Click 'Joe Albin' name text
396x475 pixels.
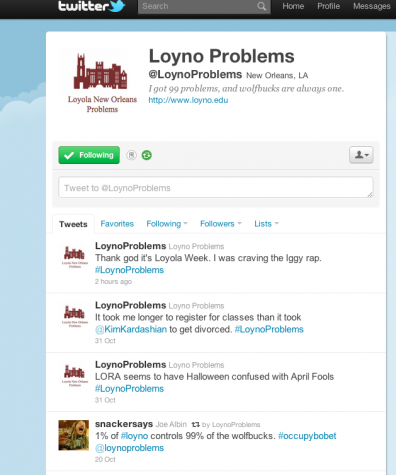[171, 424]
